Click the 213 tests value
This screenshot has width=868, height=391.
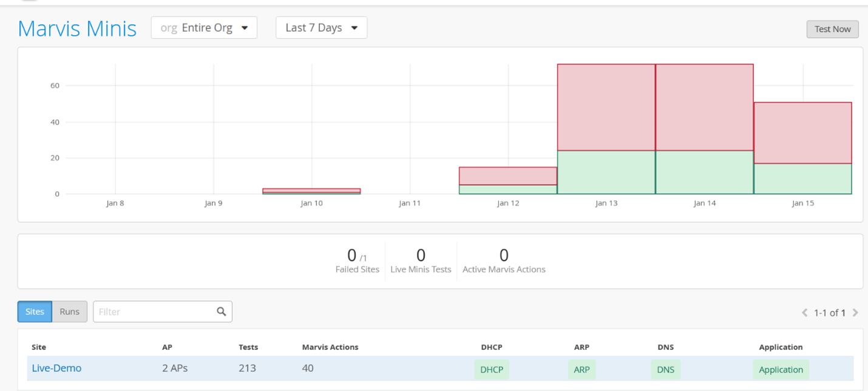click(x=247, y=368)
